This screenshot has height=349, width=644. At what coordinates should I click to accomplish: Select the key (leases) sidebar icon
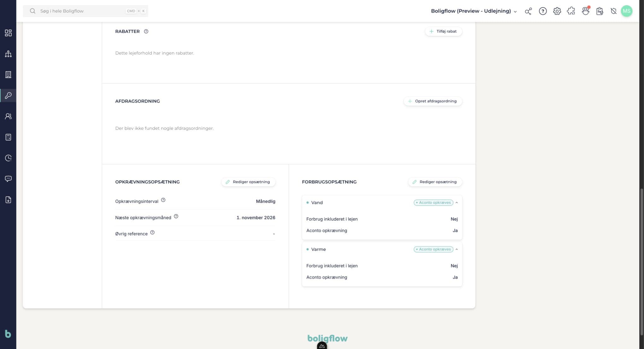[x=8, y=95]
